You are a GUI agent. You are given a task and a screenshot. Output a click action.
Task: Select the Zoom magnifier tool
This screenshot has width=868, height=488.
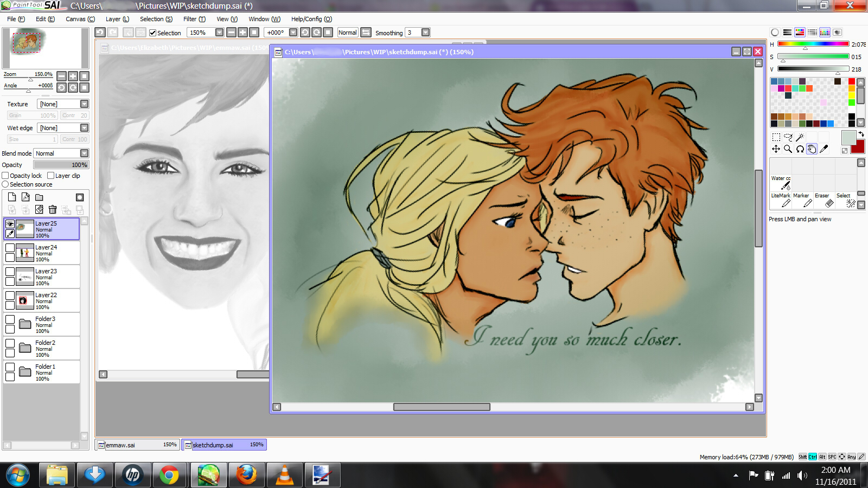[788, 149]
